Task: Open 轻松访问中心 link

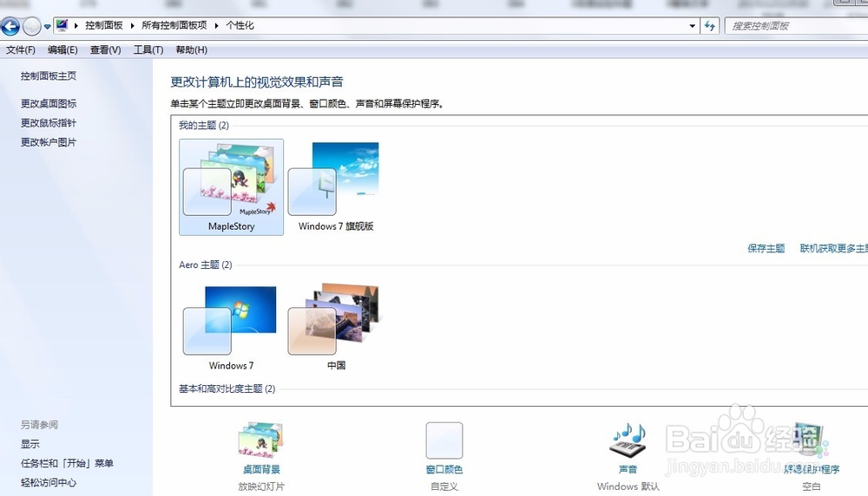Action: (x=49, y=483)
